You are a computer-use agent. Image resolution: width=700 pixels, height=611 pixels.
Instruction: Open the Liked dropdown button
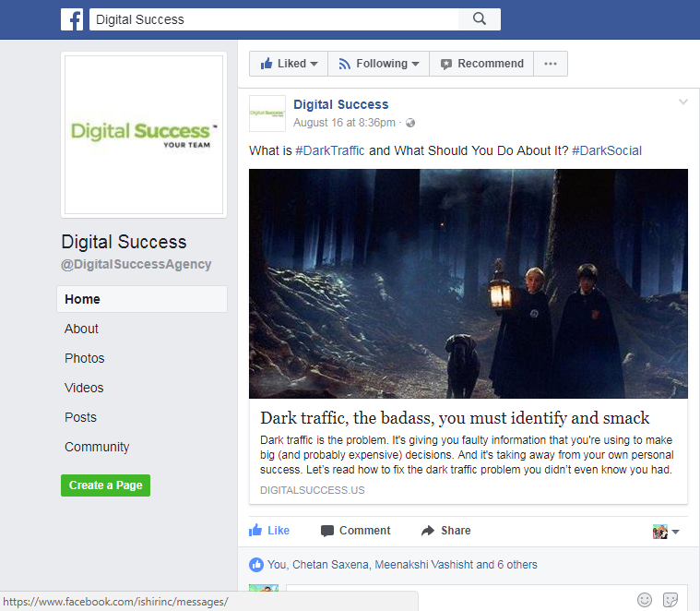coord(289,64)
